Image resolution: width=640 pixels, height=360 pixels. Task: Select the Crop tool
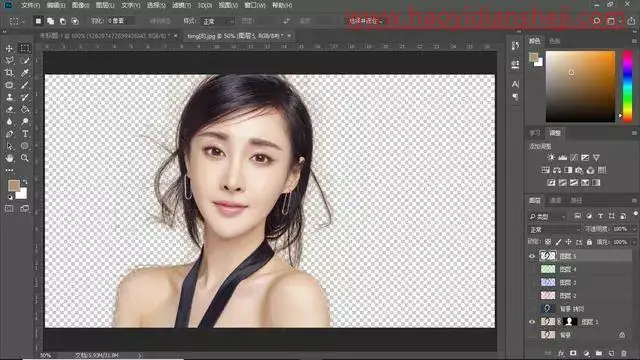(x=9, y=73)
